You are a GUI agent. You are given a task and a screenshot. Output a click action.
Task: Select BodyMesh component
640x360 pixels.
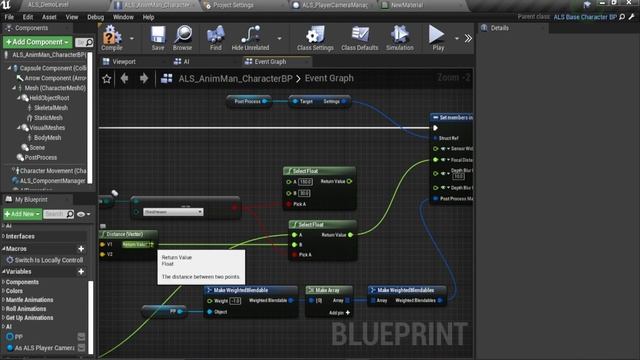[47, 138]
